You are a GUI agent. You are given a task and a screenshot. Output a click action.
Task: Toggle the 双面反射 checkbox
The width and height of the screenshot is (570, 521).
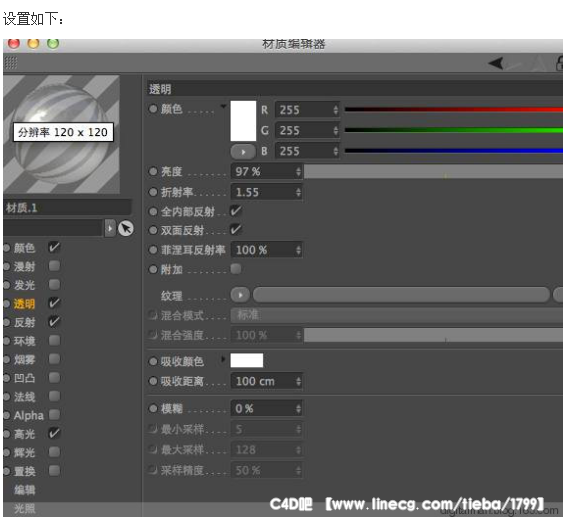point(236,230)
